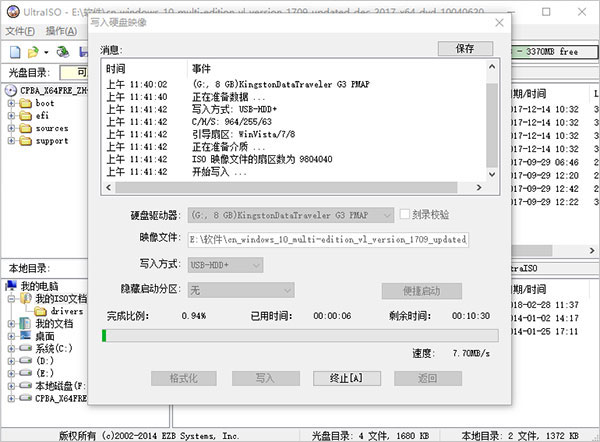
Task: Maximize the UltraISO main window
Action: click(x=546, y=12)
